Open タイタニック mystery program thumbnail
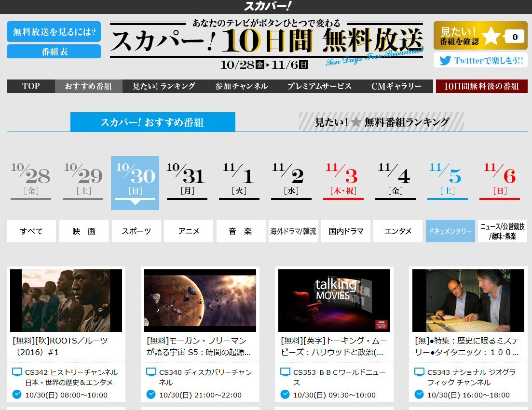 (468, 301)
